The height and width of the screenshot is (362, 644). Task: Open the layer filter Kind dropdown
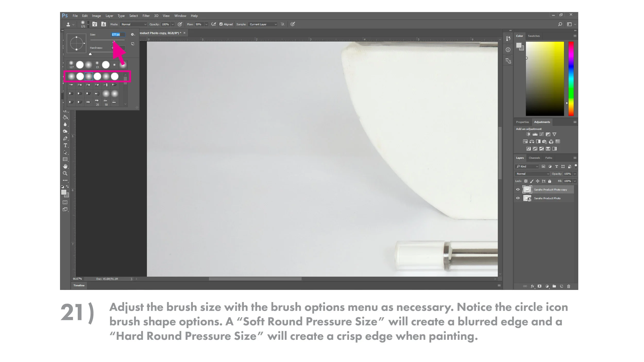point(527,167)
